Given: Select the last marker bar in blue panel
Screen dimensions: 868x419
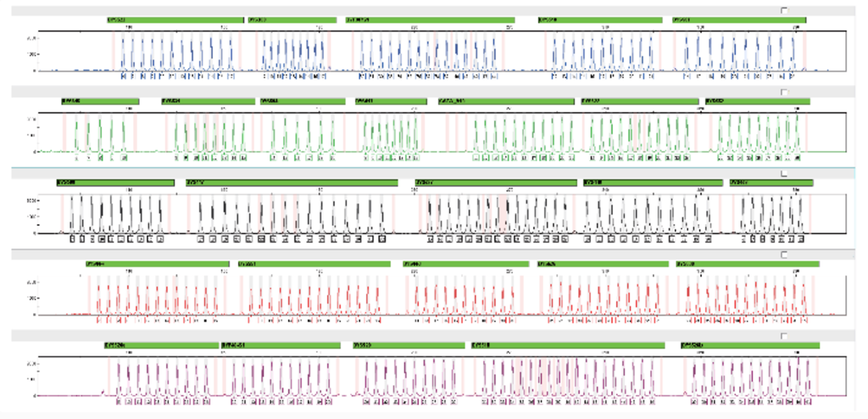Looking at the screenshot, I should click(739, 20).
